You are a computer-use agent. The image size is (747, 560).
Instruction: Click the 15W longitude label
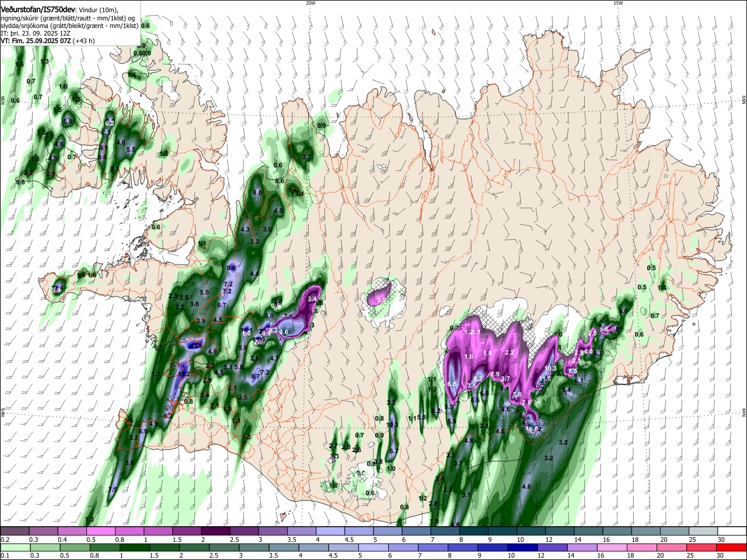click(618, 3)
